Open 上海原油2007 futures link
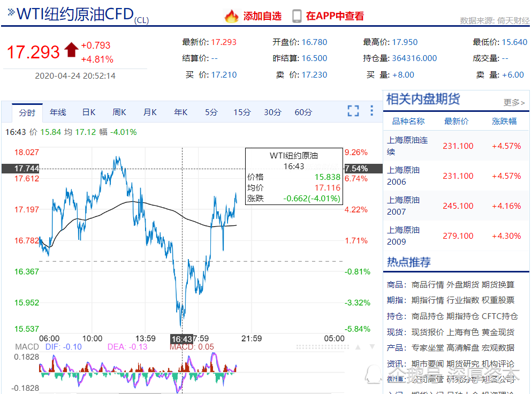The width and height of the screenshot is (532, 394). point(404,206)
